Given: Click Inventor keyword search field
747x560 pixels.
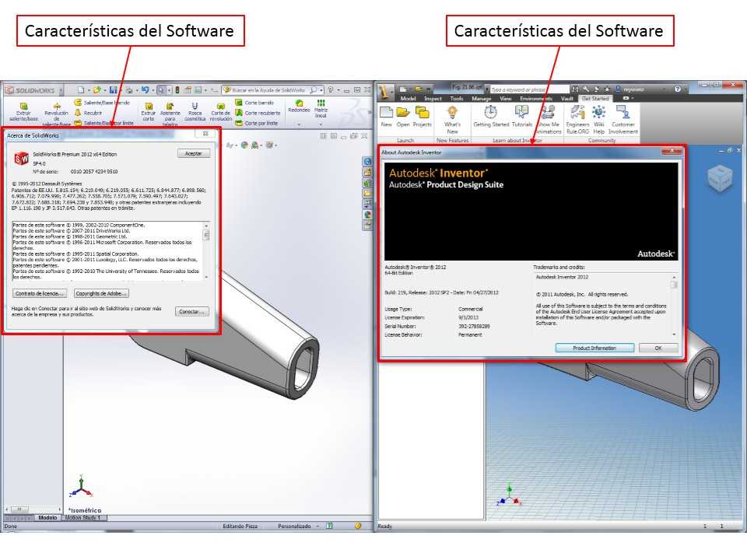Looking at the screenshot, I should tap(529, 89).
